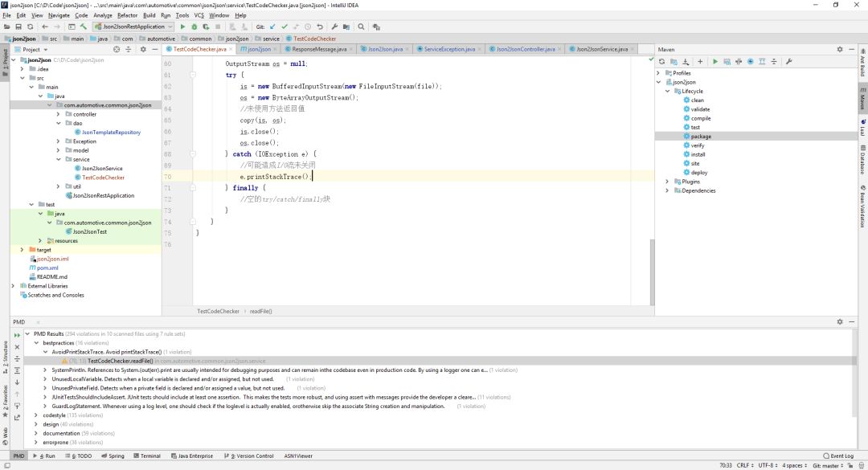Viewport: 868px width, 470px height.
Task: Switch to Json2JsonController.java tab
Action: [x=525, y=49]
